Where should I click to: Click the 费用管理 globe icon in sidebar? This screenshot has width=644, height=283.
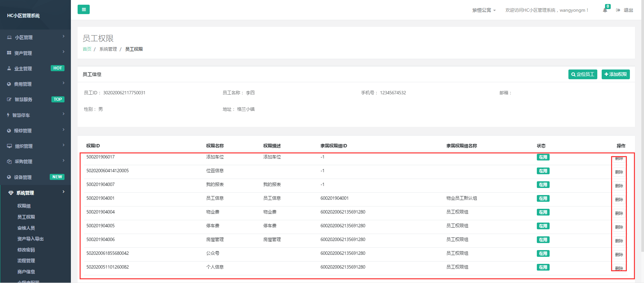click(9, 84)
